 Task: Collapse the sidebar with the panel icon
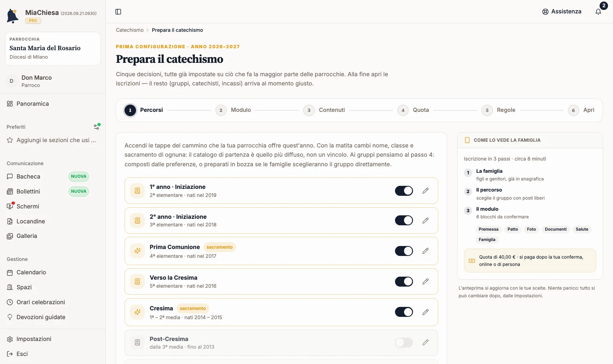[118, 12]
